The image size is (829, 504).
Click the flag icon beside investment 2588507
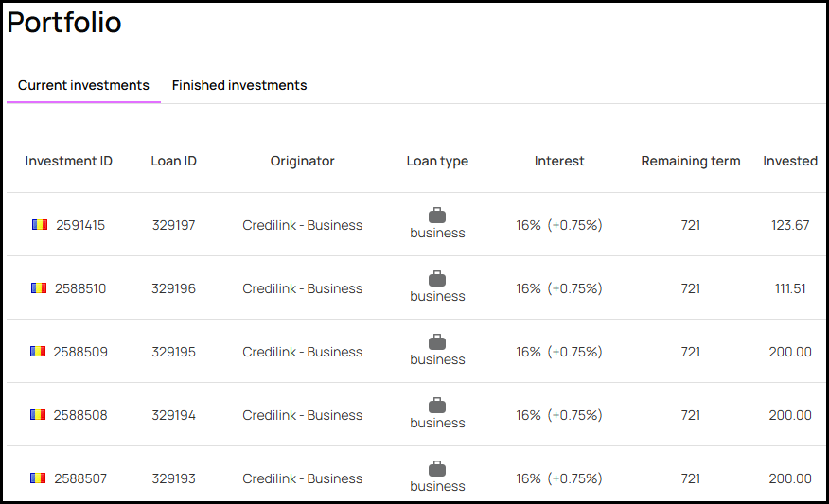(38, 478)
